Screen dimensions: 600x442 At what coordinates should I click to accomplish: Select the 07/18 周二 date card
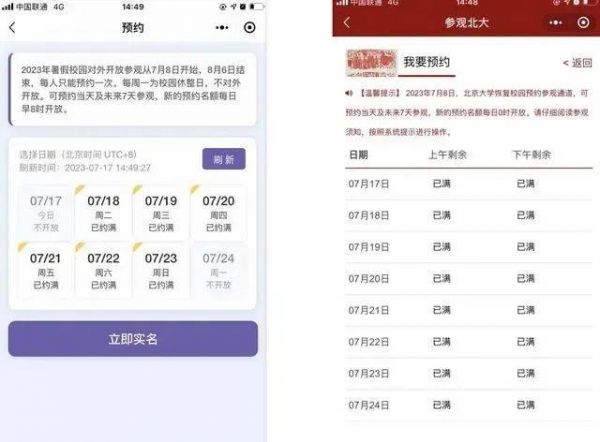click(103, 212)
